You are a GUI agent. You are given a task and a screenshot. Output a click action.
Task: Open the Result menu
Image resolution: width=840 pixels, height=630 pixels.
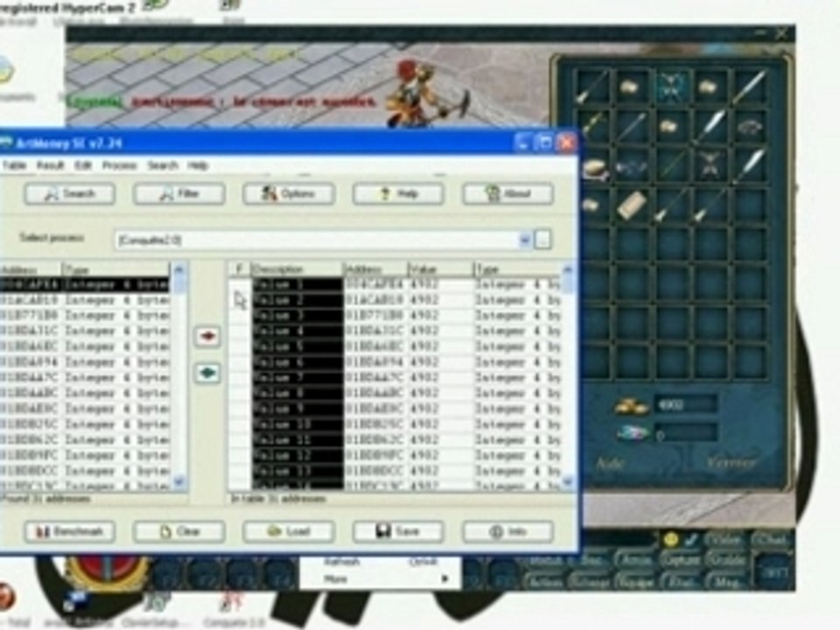click(x=51, y=165)
